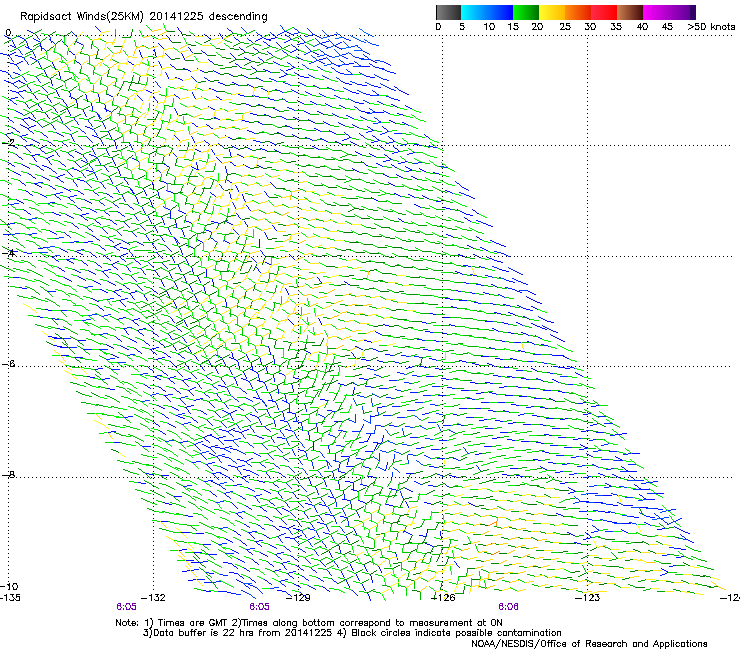The height and width of the screenshot is (650, 740).
Task: Select the orange 25-30 knots legend segment
Action: pyautogui.click(x=578, y=12)
